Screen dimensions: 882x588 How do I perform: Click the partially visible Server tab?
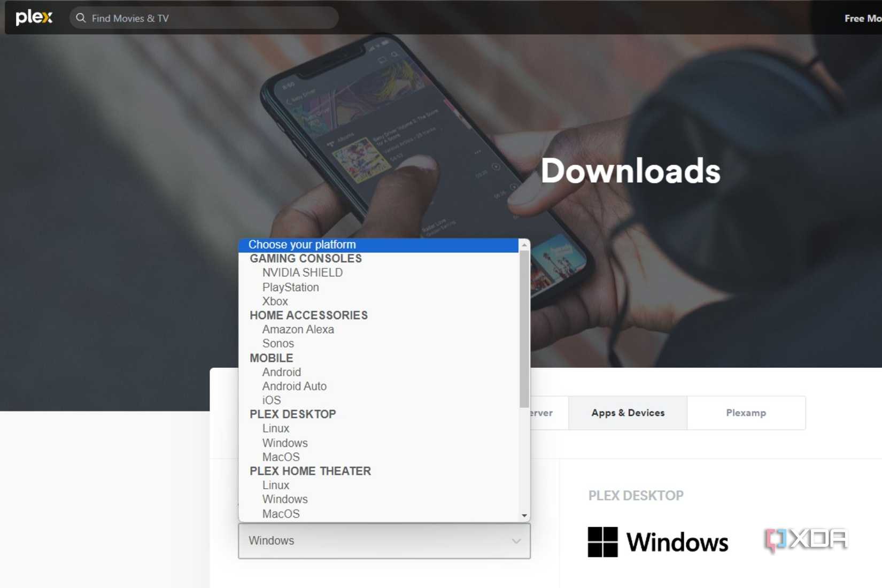540,412
